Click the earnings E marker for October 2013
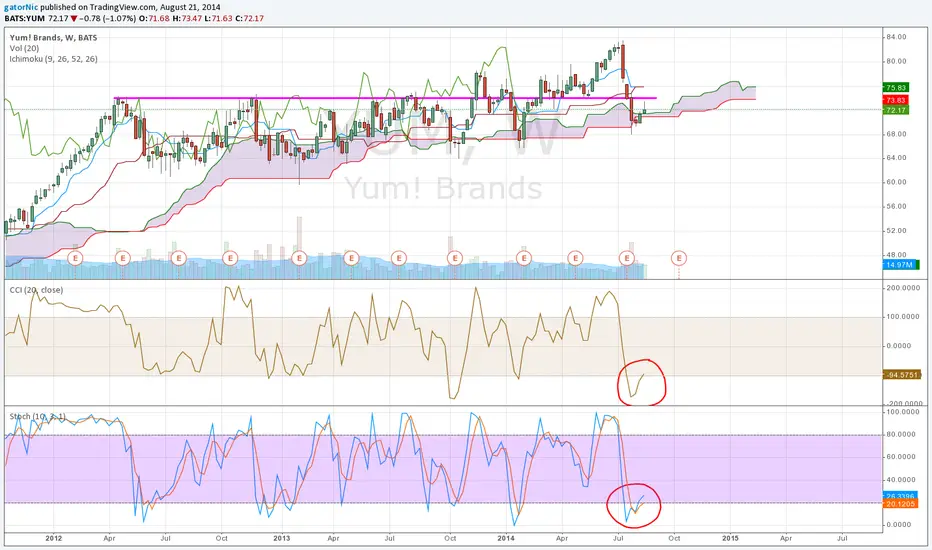Screen dimensions: 932x550 (455, 258)
